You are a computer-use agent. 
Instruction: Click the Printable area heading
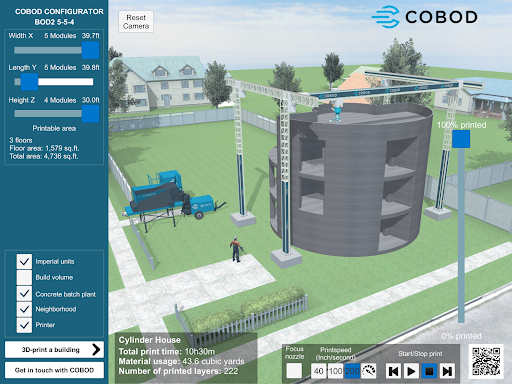[54, 128]
